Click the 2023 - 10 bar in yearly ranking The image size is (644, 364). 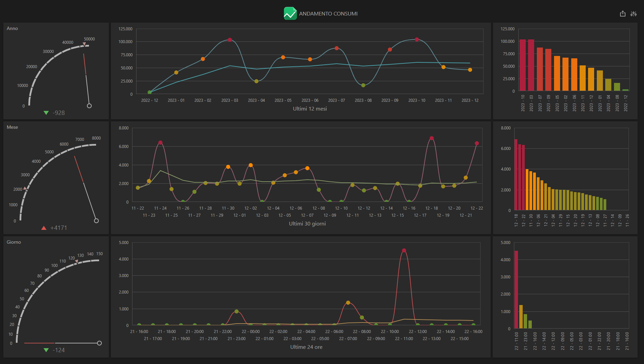click(x=523, y=65)
